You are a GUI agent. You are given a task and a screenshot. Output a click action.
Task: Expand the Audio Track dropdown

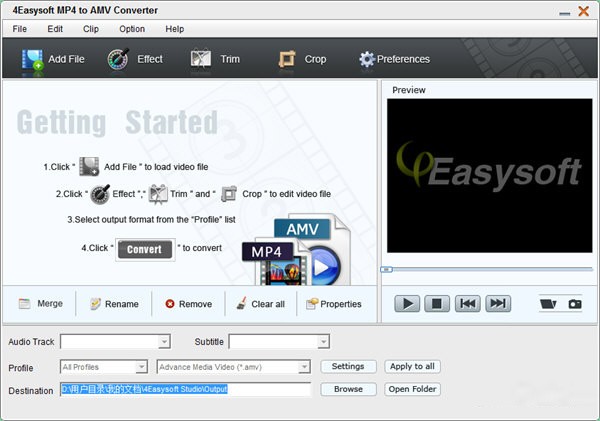[165, 341]
